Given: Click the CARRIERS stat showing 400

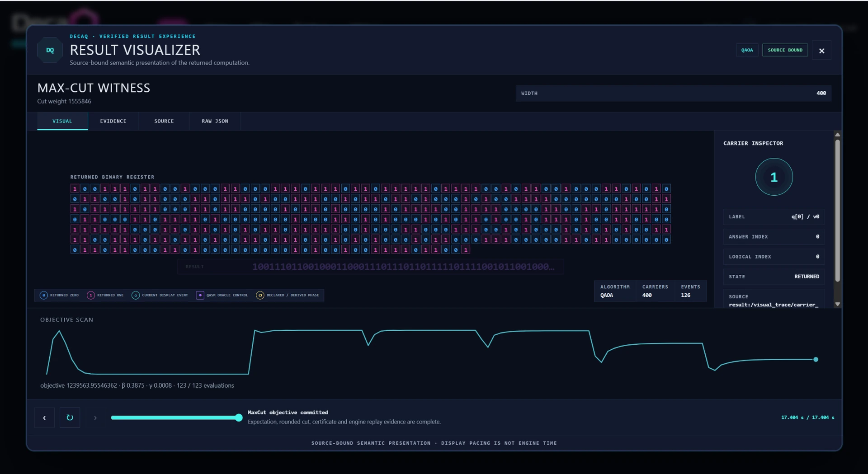Looking at the screenshot, I should (x=655, y=291).
